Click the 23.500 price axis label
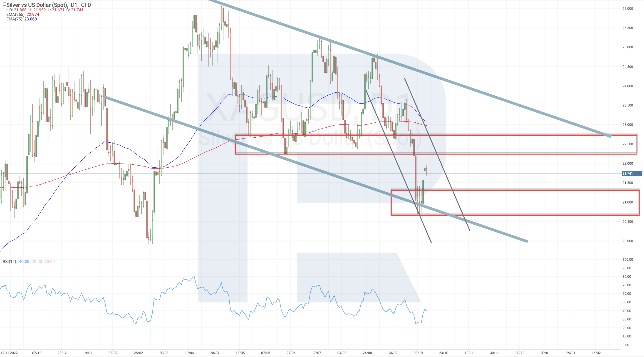 627,105
